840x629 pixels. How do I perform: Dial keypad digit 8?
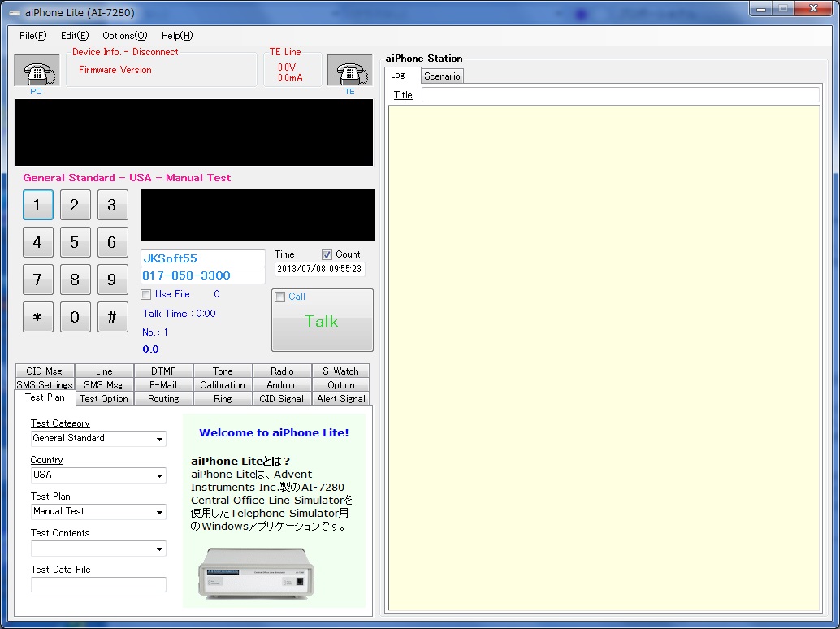click(75, 280)
